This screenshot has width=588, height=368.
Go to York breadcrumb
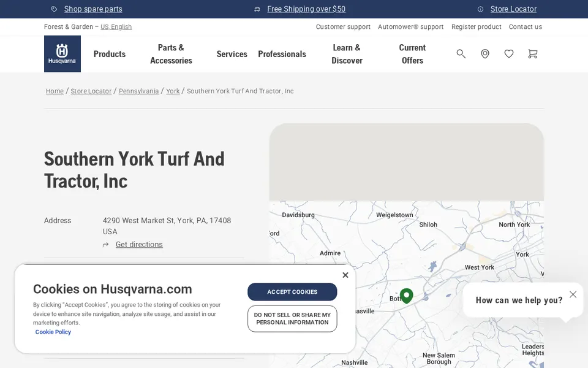pos(173,91)
